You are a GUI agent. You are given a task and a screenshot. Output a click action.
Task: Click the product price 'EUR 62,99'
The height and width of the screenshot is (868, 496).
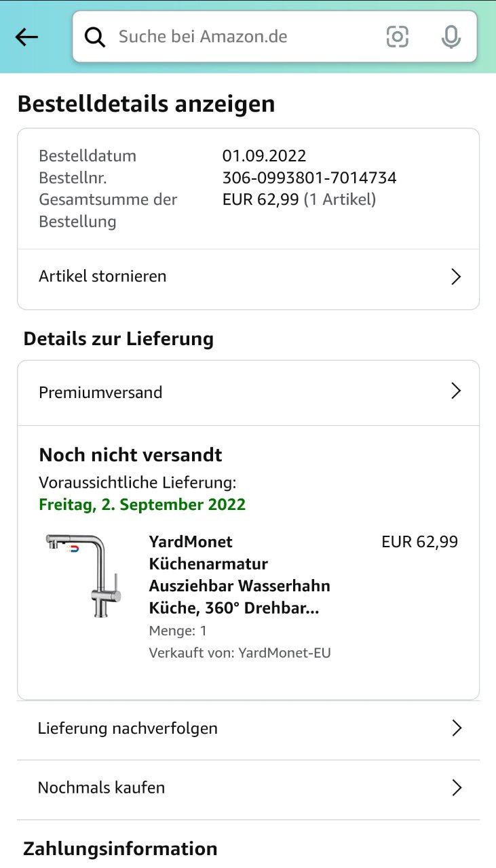[419, 542]
